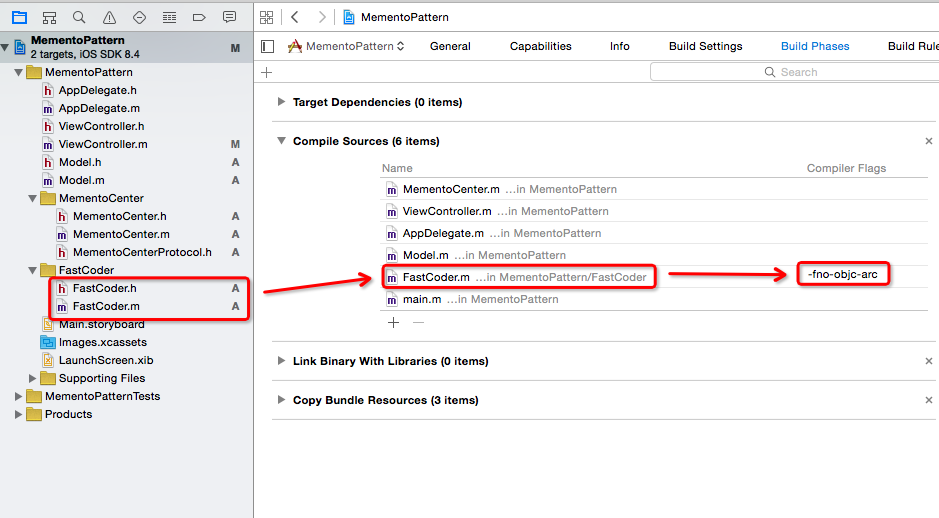This screenshot has width=939, height=518.
Task: Remove compile source with minus button
Action: tap(419, 323)
